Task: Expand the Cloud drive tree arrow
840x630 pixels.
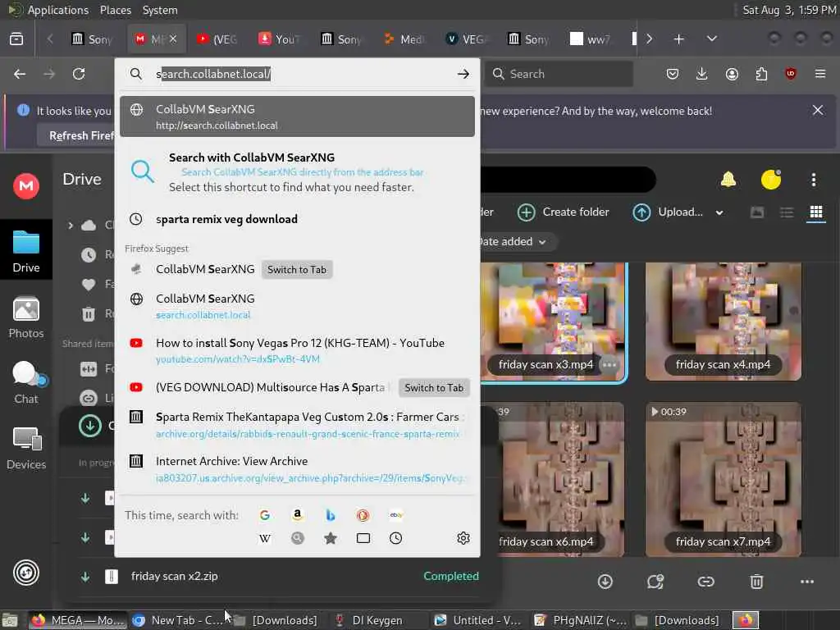Action: [x=71, y=226]
